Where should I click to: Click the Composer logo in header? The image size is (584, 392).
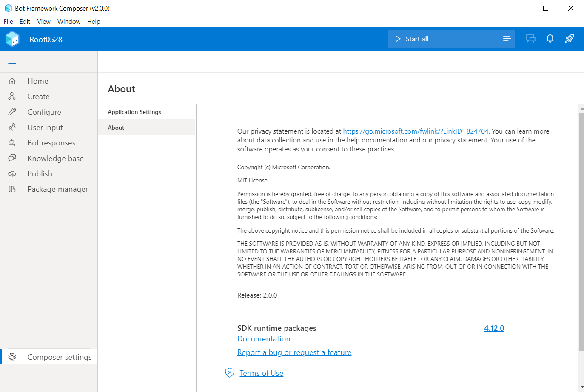click(x=12, y=39)
